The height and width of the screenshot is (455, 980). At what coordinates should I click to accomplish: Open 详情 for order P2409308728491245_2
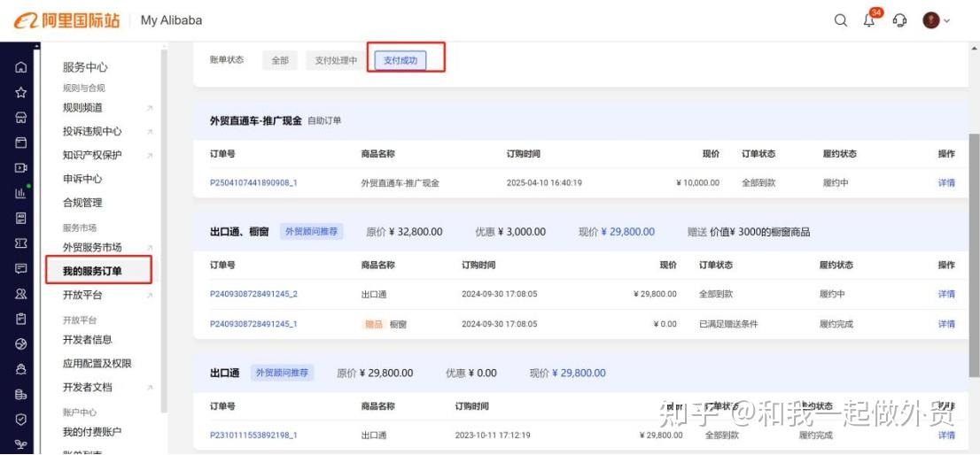click(946, 294)
